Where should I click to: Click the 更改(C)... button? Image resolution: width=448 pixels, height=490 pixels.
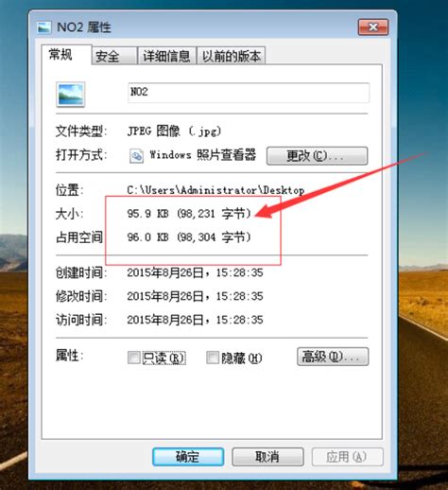pyautogui.click(x=317, y=156)
